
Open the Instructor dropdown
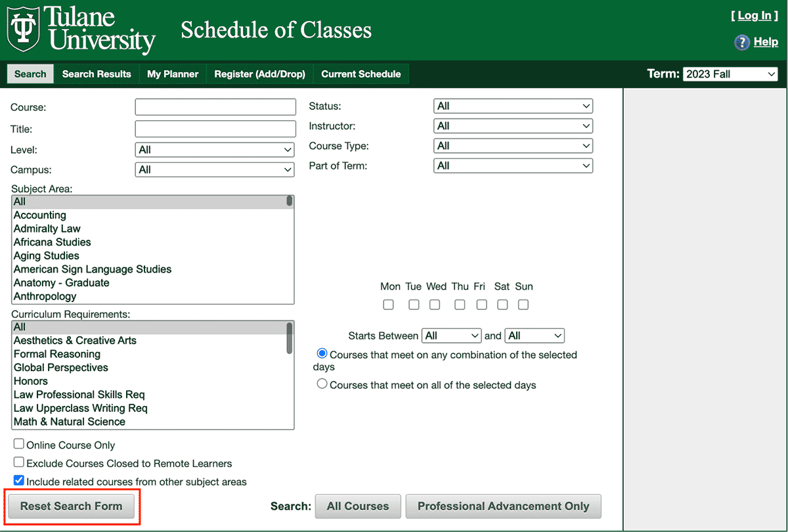514,126
